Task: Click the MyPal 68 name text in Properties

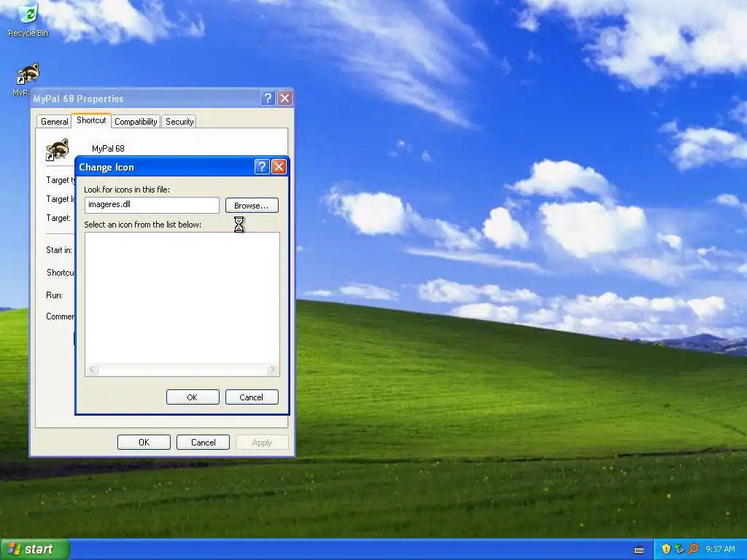Action: tap(108, 149)
